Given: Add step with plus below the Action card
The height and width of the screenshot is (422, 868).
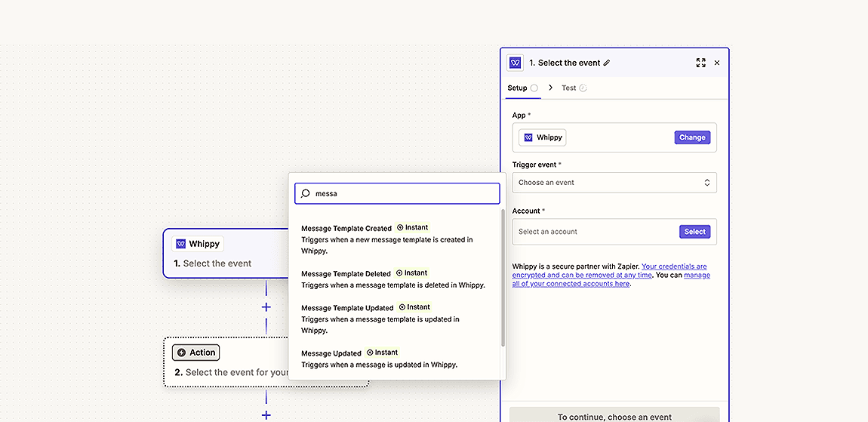Looking at the screenshot, I should pos(266,414).
